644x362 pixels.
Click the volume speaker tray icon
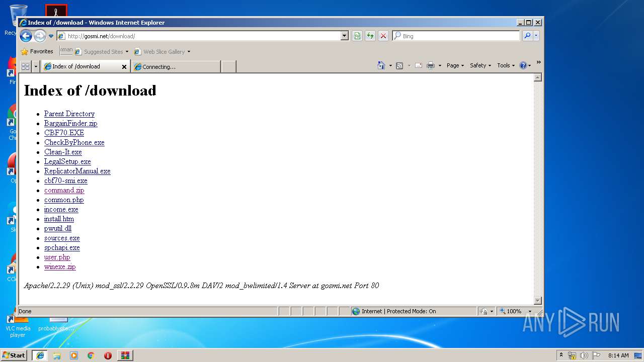point(584,355)
